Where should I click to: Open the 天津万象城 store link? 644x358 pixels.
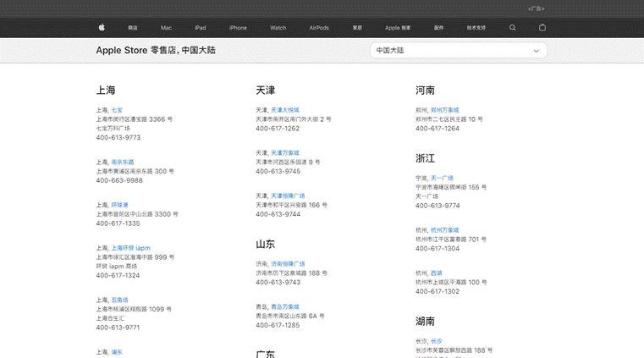285,152
